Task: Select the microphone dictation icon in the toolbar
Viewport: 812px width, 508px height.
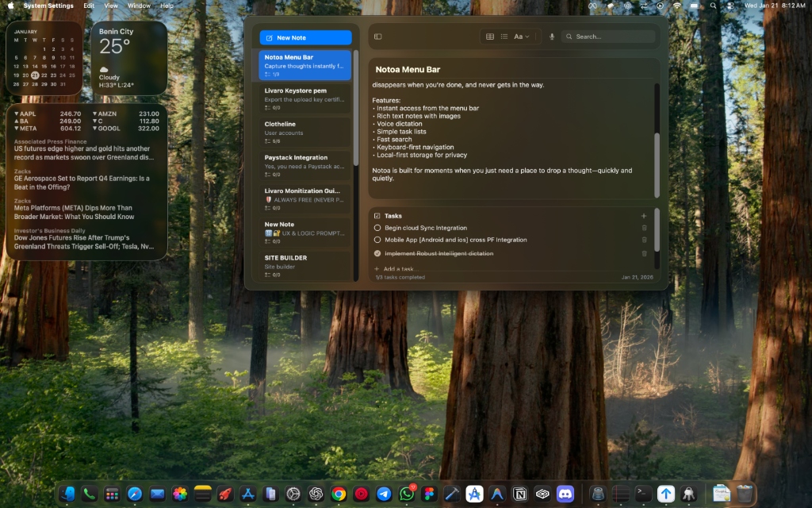Action: pyautogui.click(x=552, y=36)
